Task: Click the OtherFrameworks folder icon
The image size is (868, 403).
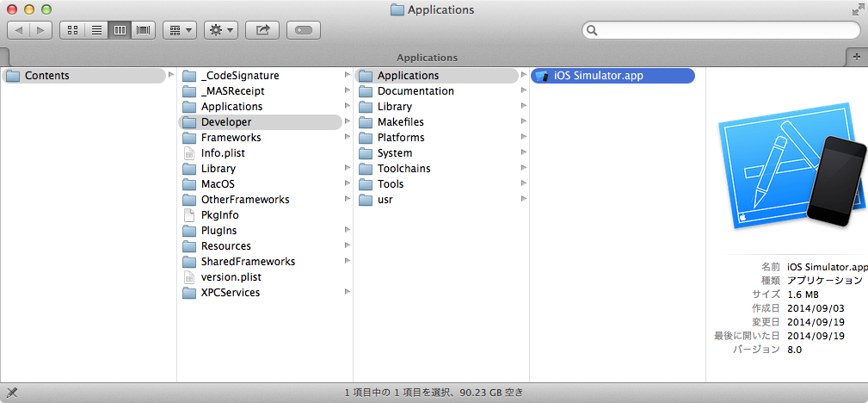Action: (189, 200)
